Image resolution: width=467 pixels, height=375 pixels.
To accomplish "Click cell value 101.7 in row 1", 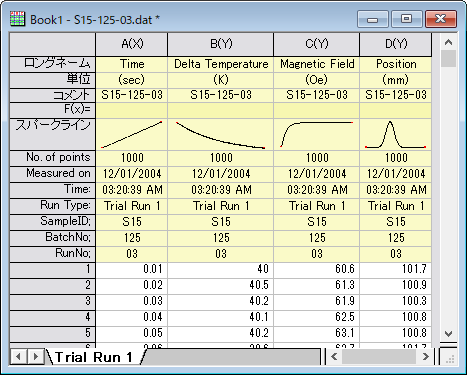I will click(x=396, y=270).
